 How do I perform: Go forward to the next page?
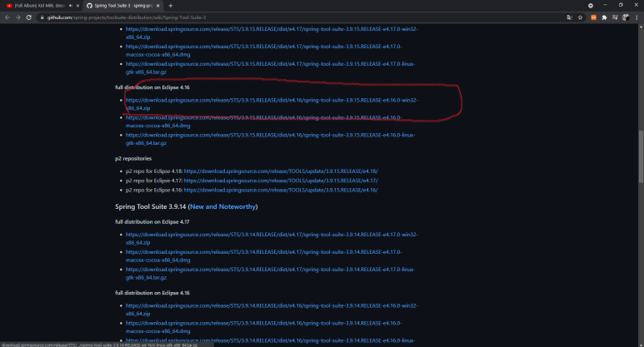tap(17, 17)
